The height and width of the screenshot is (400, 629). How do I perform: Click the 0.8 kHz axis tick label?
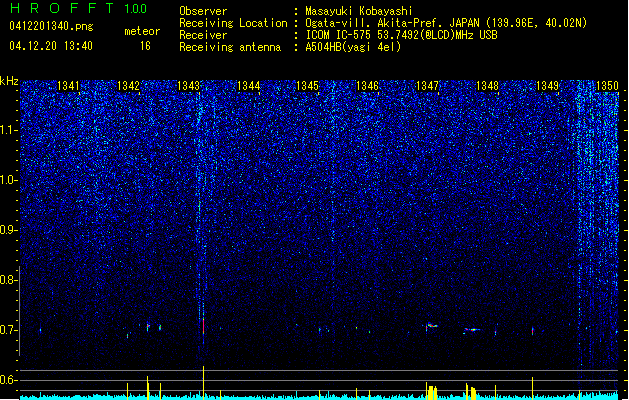point(8,280)
